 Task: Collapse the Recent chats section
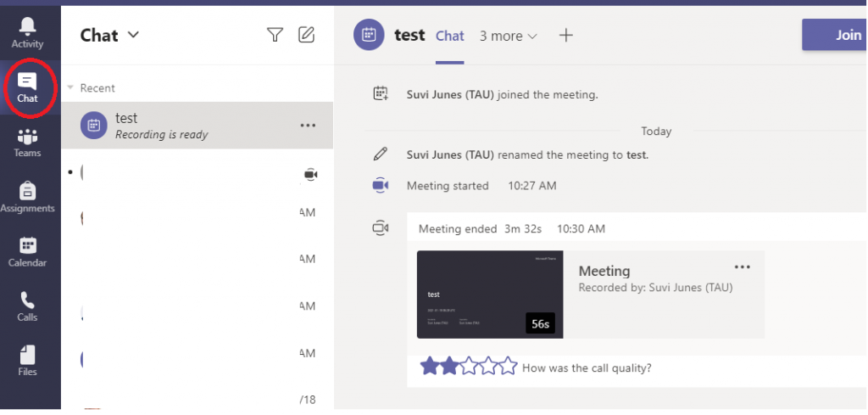[70, 88]
